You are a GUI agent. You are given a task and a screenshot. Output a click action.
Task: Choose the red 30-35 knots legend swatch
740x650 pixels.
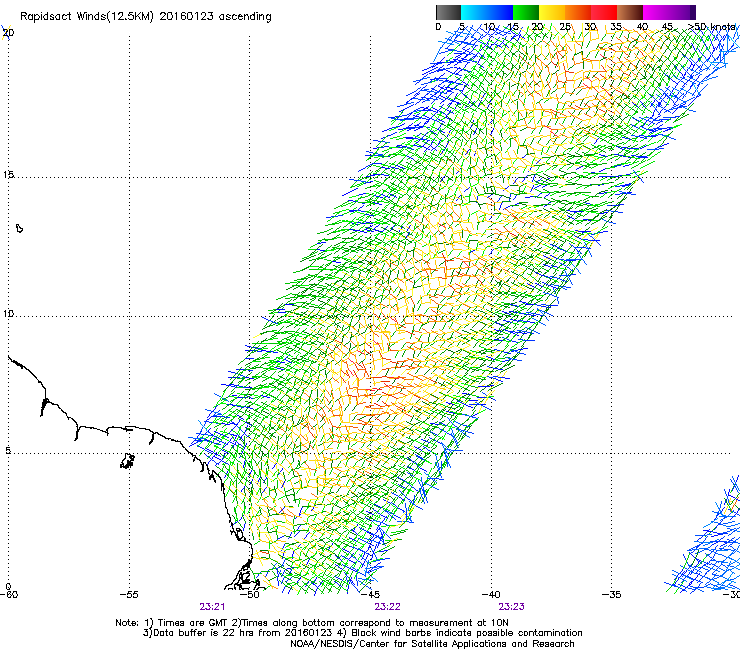tap(604, 12)
